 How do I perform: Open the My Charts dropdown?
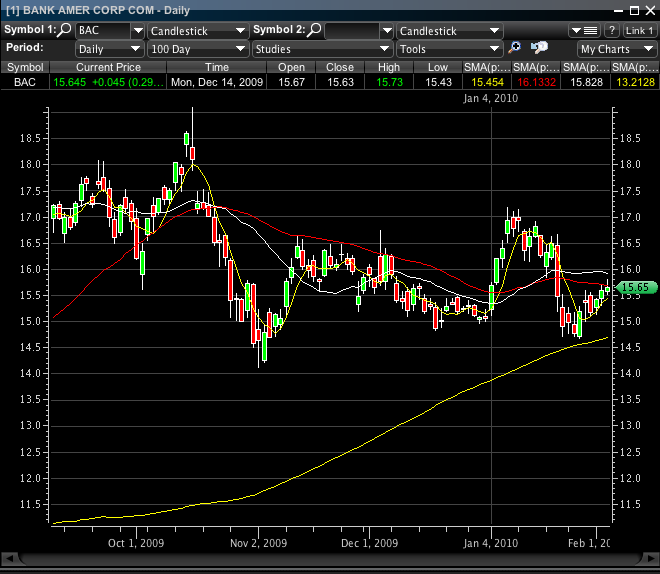click(615, 48)
